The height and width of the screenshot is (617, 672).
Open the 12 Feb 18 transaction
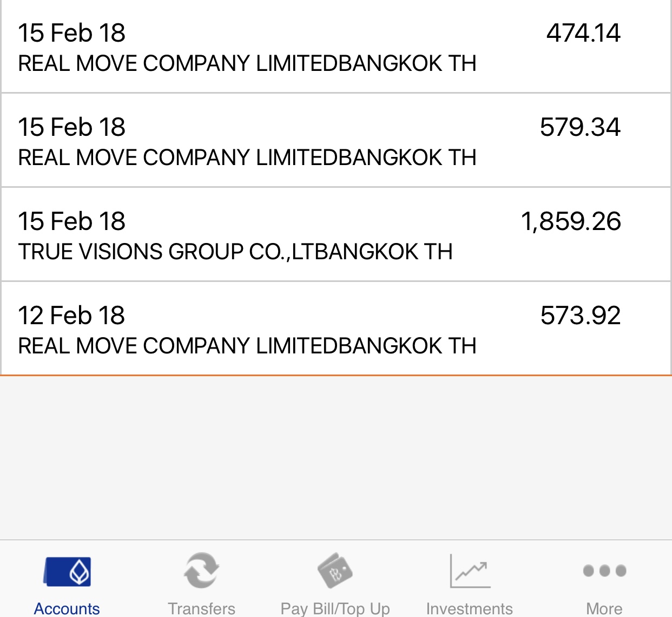coord(336,329)
